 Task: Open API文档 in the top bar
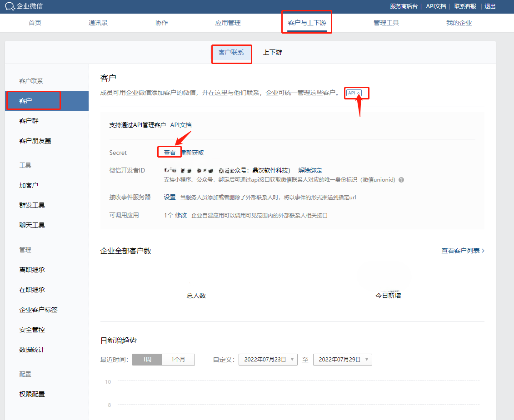point(436,6)
